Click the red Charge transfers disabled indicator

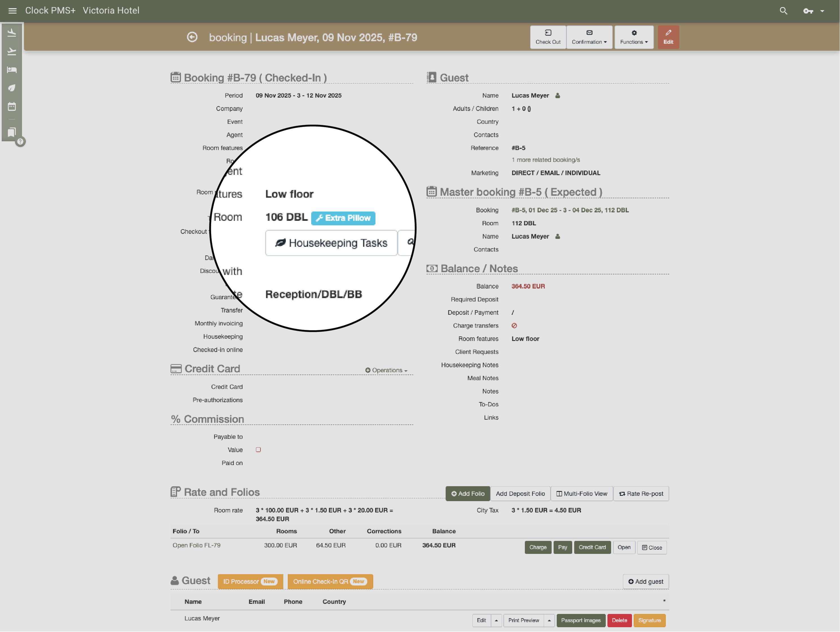click(x=514, y=326)
